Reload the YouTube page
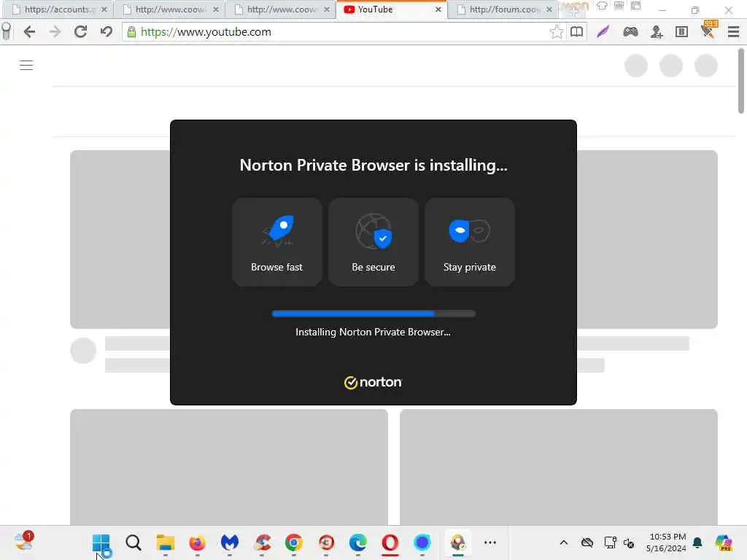The image size is (747, 560). coord(80,32)
